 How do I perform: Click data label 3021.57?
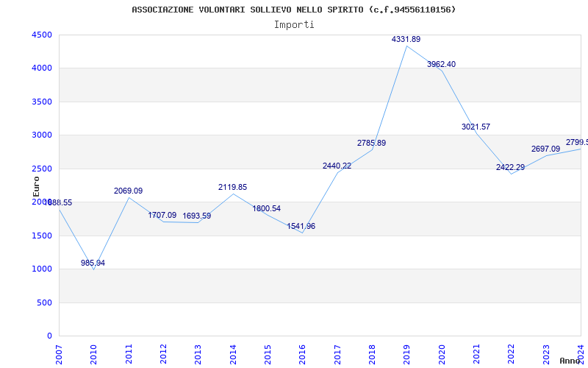[476, 127]
